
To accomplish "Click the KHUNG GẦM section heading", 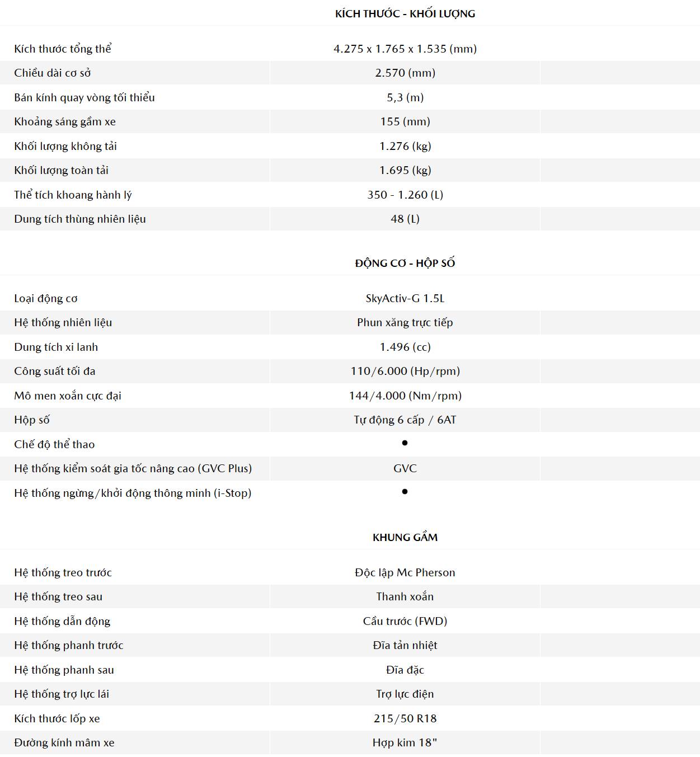I will 405,537.
